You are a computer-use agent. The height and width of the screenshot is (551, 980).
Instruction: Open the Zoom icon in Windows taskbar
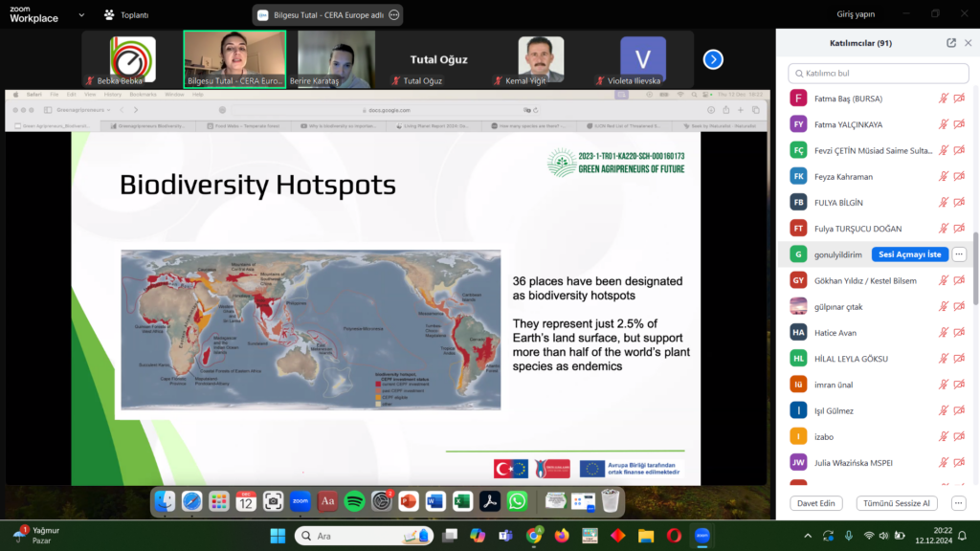pos(702,536)
